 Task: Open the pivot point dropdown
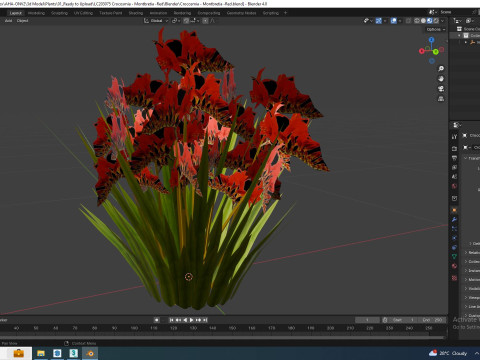point(176,21)
